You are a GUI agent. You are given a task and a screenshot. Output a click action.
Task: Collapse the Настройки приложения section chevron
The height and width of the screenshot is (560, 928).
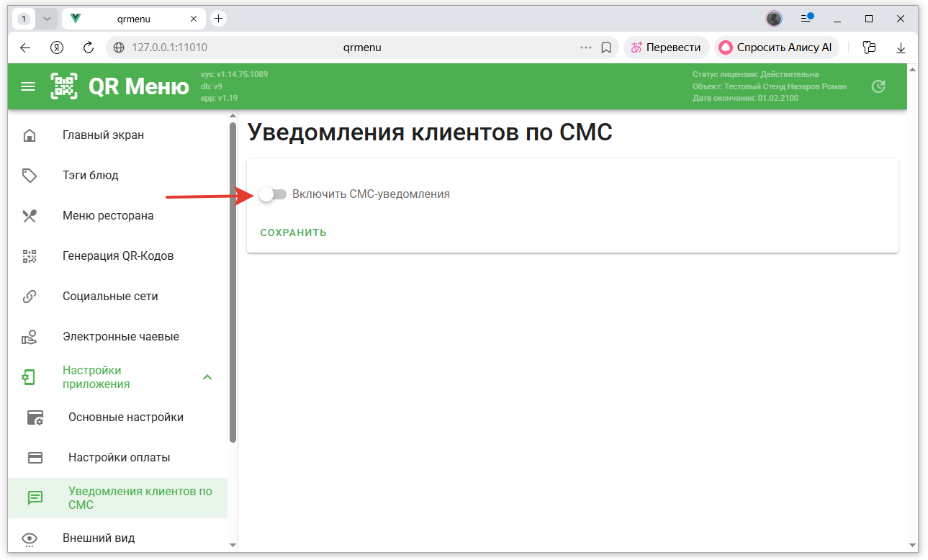[207, 377]
